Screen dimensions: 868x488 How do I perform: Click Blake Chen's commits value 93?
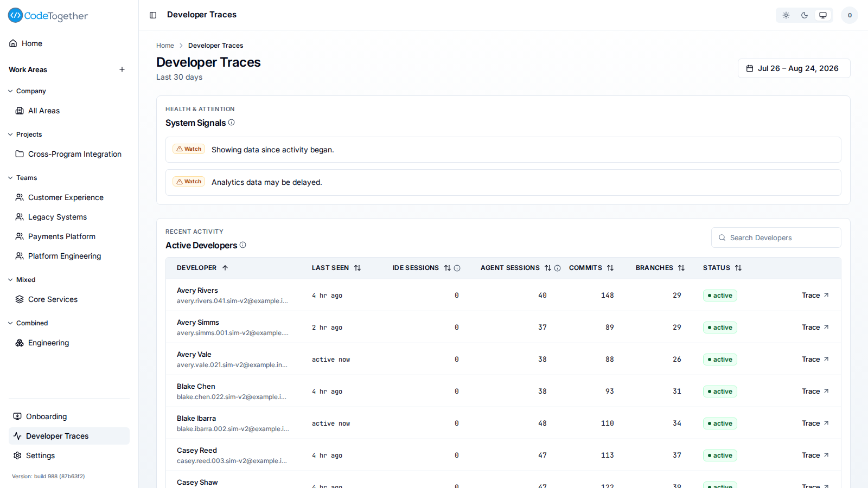tap(610, 391)
